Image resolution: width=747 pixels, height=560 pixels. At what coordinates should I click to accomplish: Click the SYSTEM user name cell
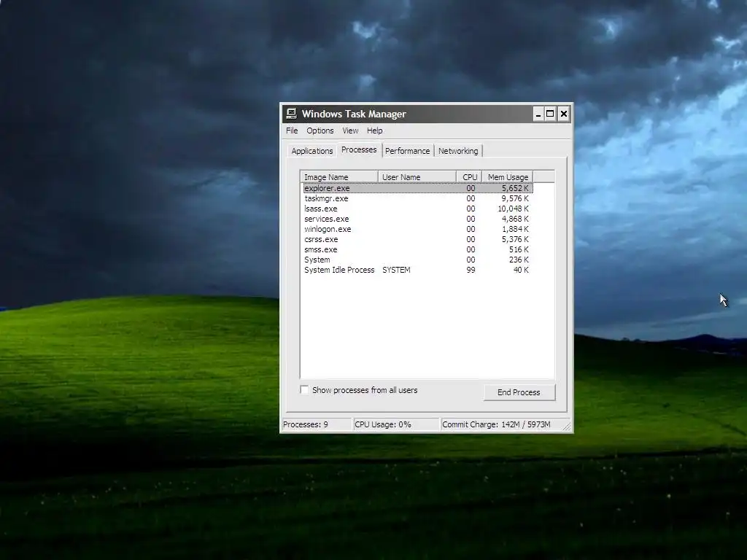(x=396, y=270)
